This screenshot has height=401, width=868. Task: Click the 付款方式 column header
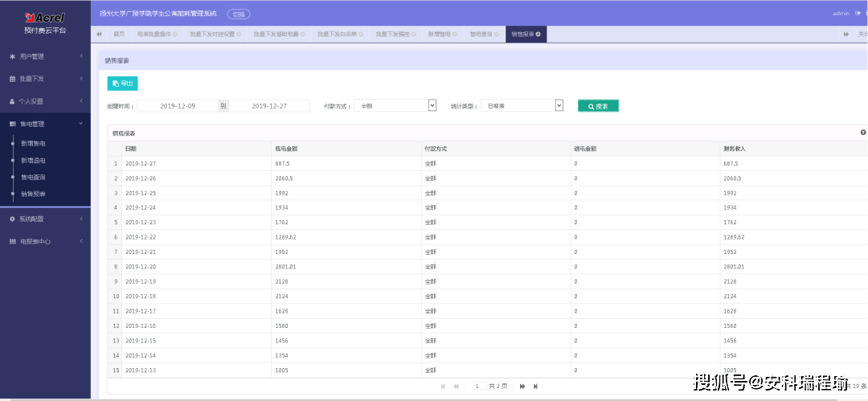[x=495, y=149]
